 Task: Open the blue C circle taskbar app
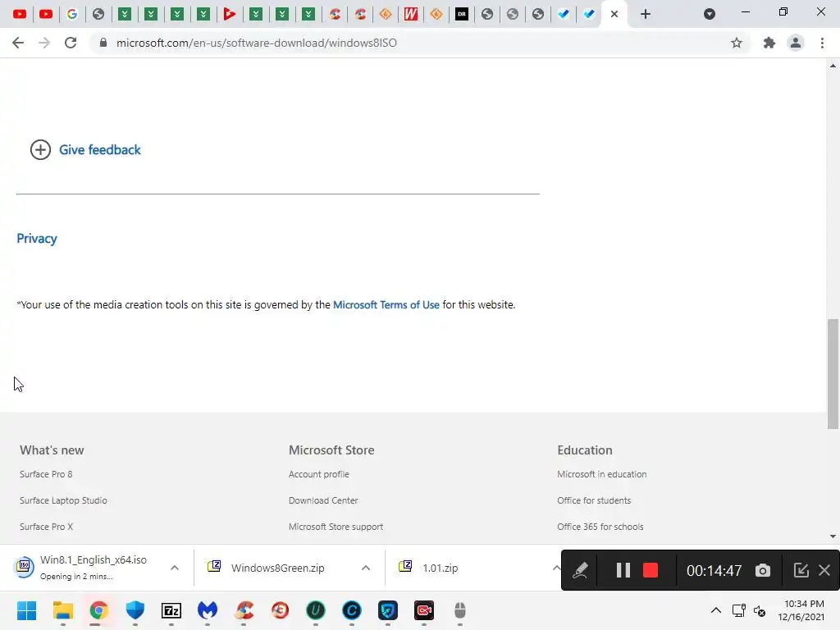coord(352,610)
